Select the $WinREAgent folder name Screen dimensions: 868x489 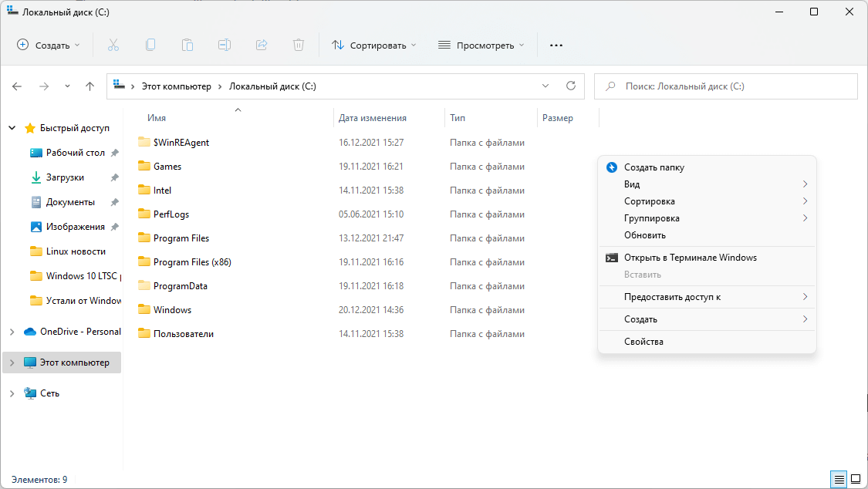(x=181, y=142)
